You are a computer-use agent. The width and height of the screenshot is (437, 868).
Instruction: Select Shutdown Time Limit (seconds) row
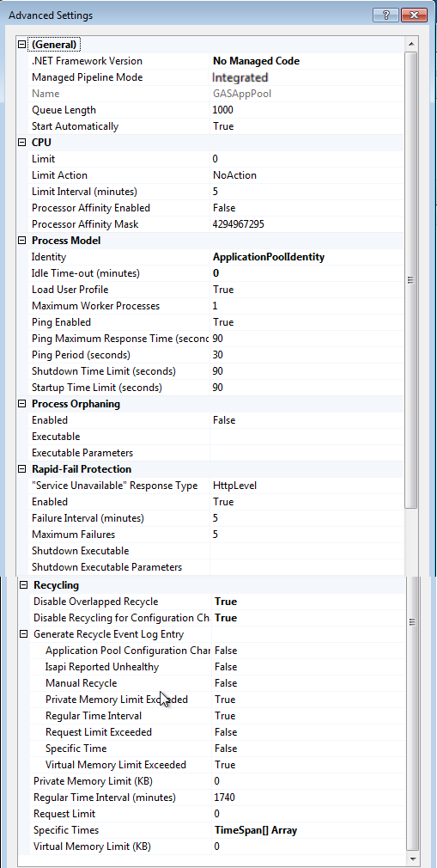216,371
